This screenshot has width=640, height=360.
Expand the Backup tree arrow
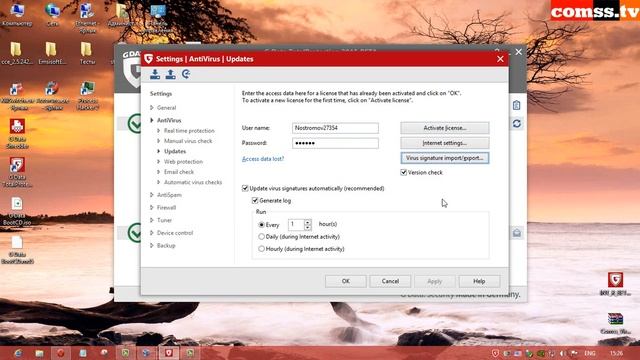coord(152,246)
